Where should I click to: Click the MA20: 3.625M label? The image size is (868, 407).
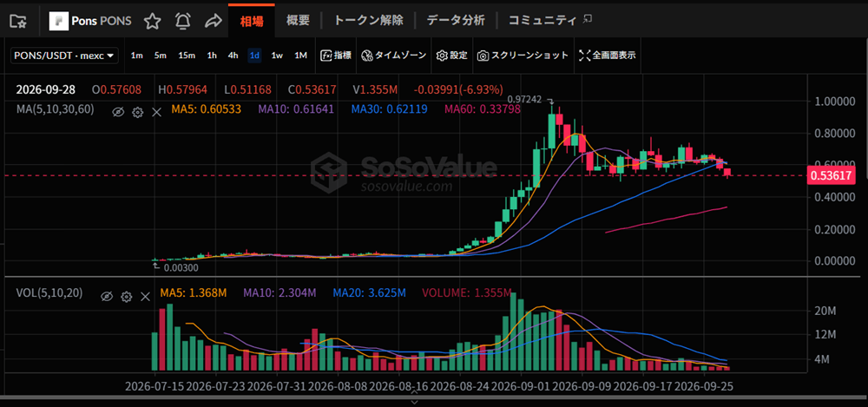click(x=369, y=292)
